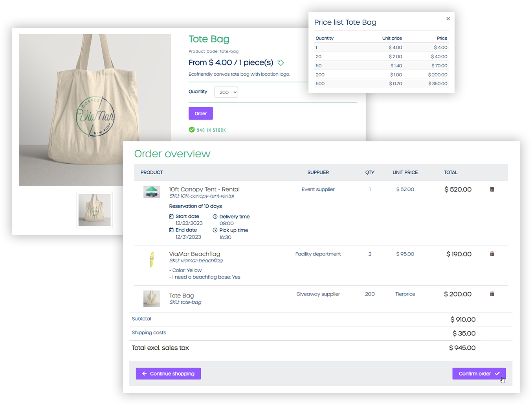Click the $ 200.00 price in price list
The image size is (532, 405).
438,75
